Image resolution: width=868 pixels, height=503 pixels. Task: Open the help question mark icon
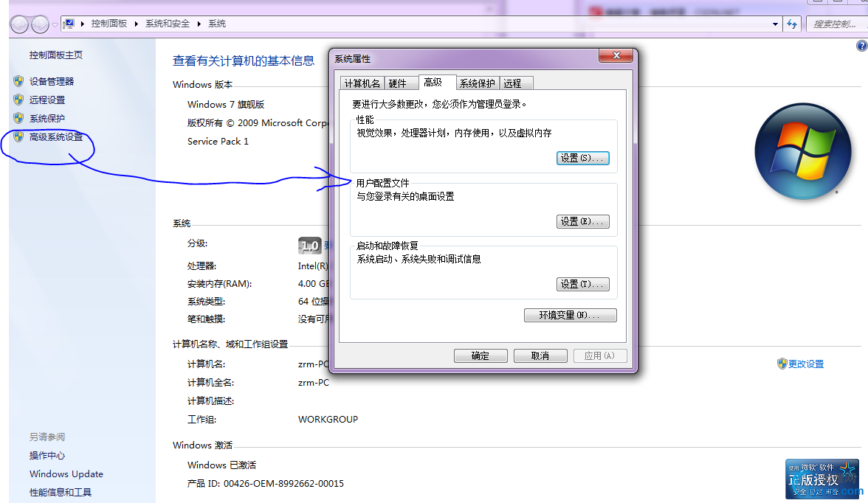(x=862, y=46)
